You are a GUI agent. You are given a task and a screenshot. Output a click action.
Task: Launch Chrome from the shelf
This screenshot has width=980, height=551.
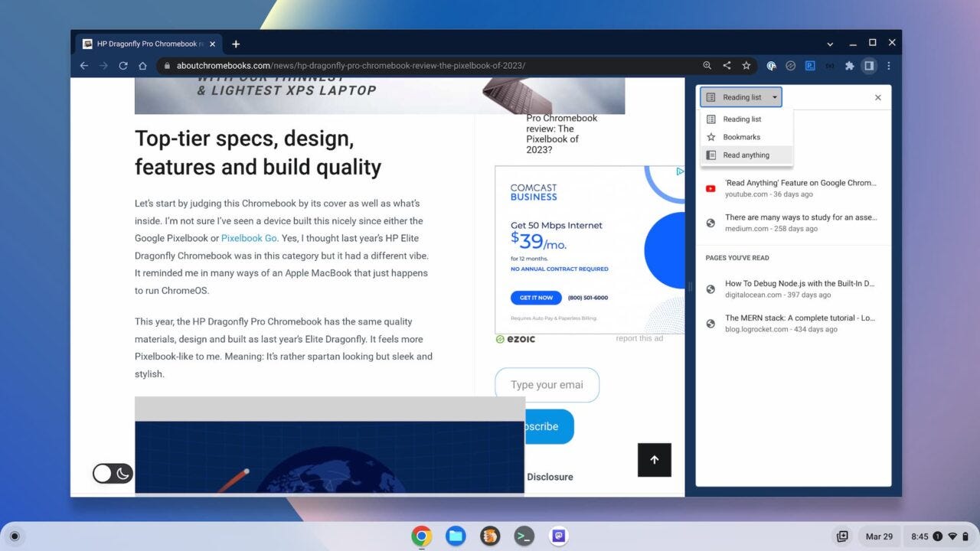(421, 536)
